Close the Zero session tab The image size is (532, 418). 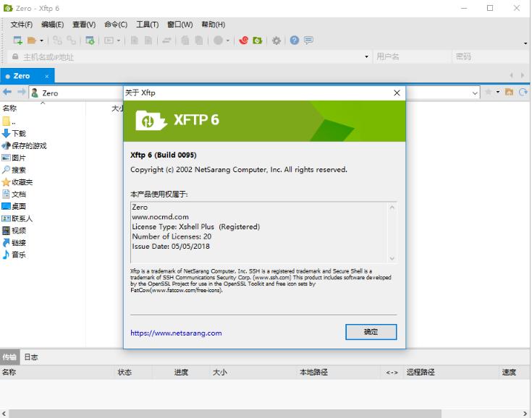coord(47,77)
